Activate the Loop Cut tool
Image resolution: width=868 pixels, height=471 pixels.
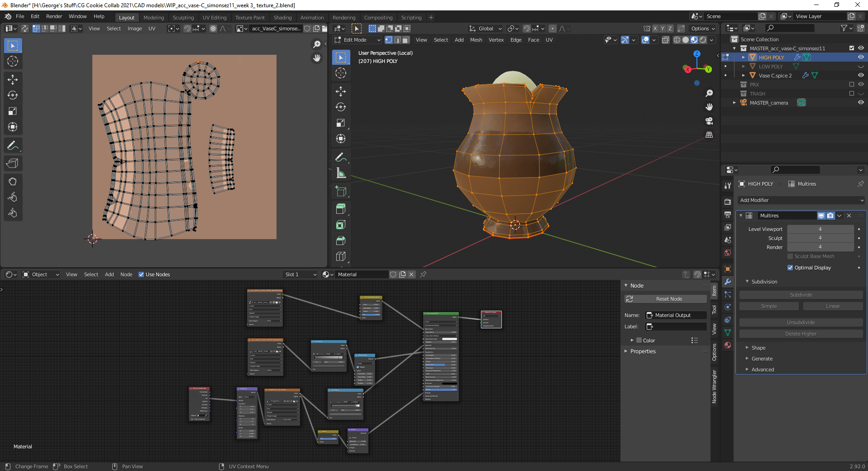pos(341,256)
